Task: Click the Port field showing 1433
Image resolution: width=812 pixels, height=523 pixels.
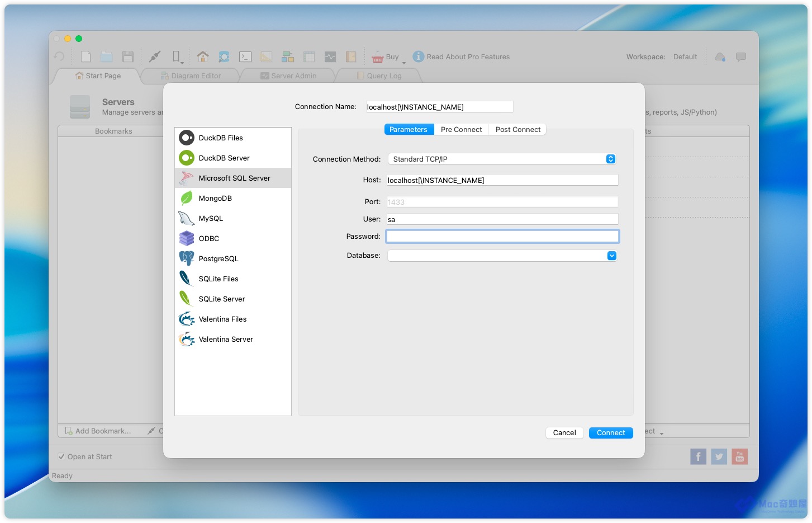Action: [x=502, y=202]
